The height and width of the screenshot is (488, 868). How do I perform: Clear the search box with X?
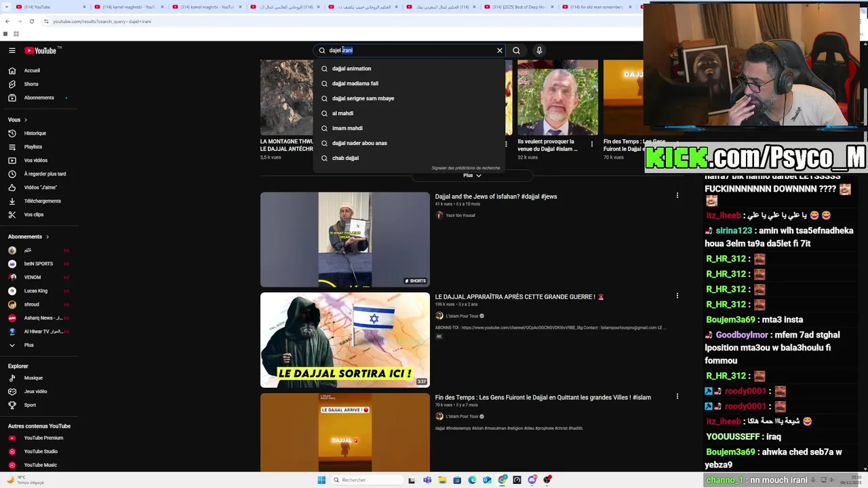coord(500,50)
